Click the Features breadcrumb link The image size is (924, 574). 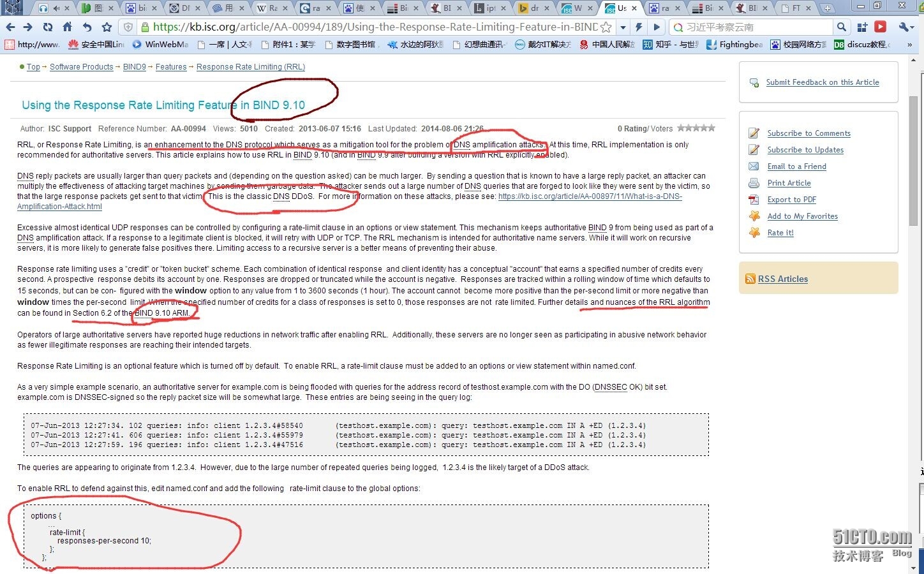[x=171, y=67]
